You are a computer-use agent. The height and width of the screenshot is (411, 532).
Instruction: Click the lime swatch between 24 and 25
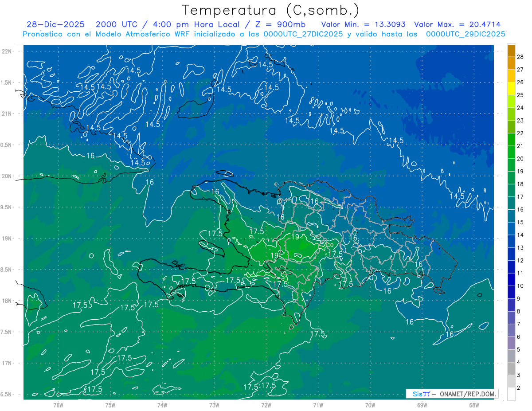pos(512,102)
